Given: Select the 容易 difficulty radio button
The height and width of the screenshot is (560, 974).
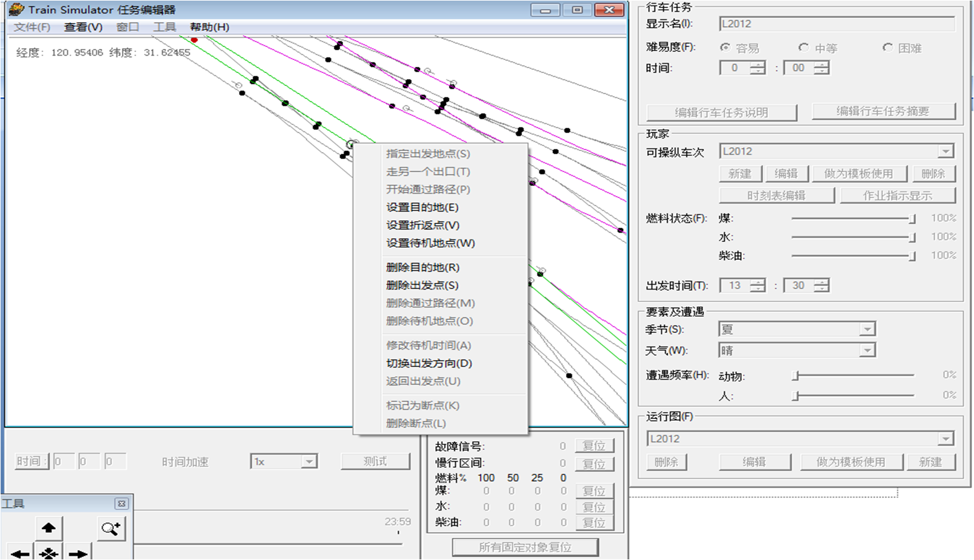Looking at the screenshot, I should [725, 47].
